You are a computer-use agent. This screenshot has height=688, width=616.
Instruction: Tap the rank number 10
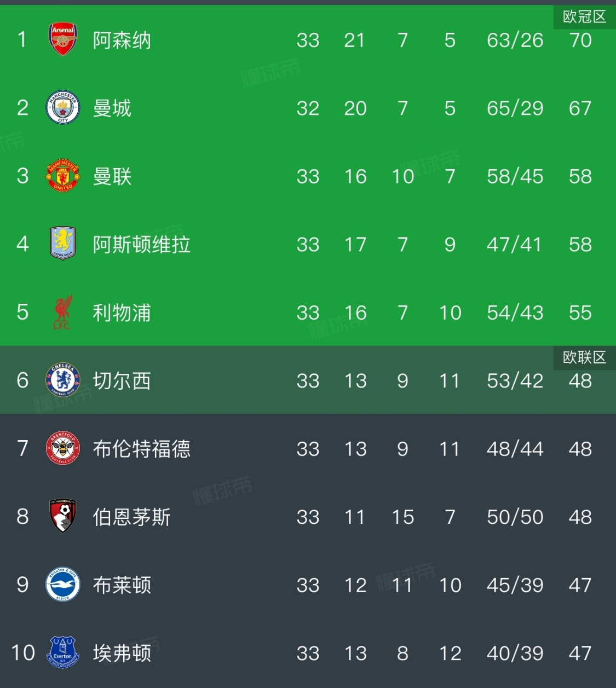coord(23,652)
